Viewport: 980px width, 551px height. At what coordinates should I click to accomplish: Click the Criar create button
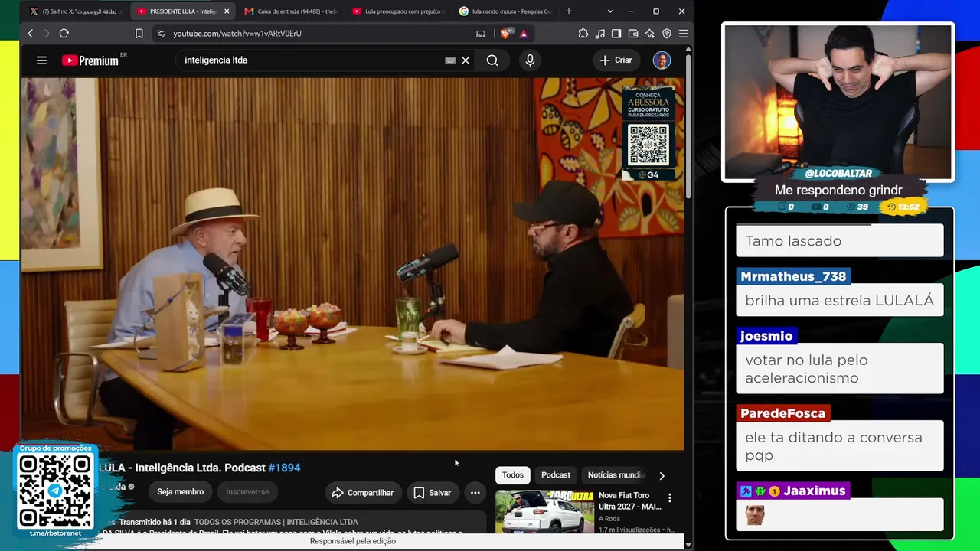point(616,60)
